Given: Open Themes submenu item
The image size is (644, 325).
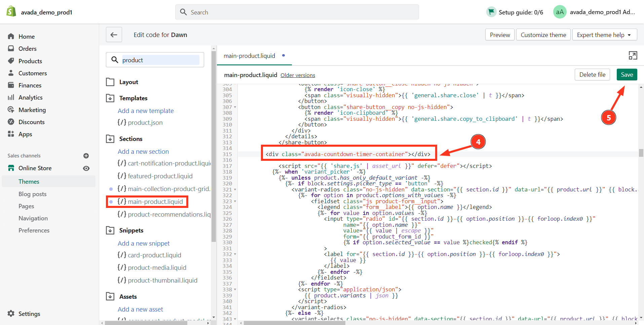Looking at the screenshot, I should [29, 181].
